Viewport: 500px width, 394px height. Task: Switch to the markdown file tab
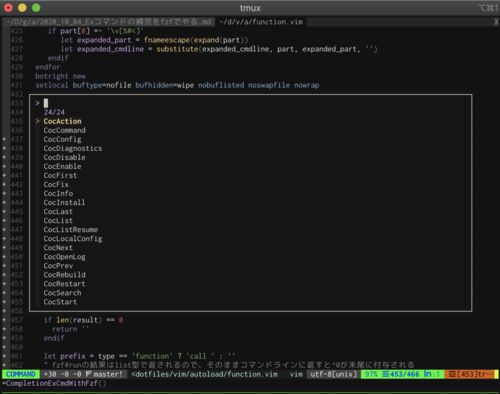(109, 22)
